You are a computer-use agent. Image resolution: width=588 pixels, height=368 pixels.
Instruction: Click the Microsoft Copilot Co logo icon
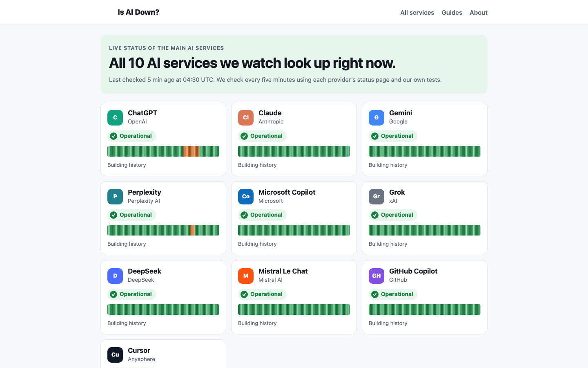point(246,197)
